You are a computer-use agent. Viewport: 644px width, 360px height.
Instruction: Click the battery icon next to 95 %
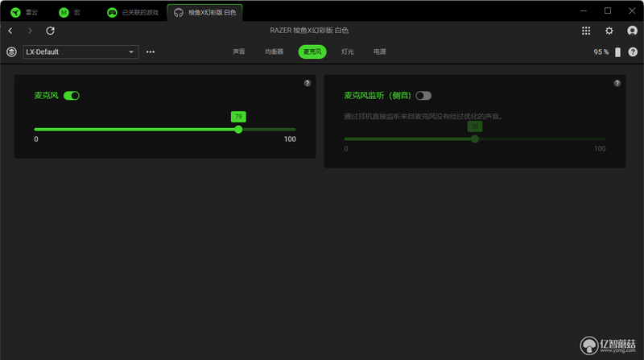coord(617,52)
